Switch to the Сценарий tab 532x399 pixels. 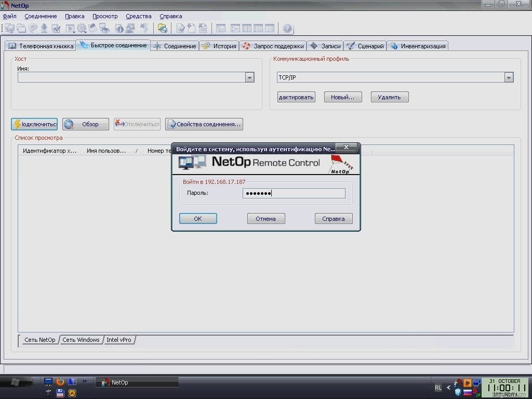pyautogui.click(x=365, y=46)
